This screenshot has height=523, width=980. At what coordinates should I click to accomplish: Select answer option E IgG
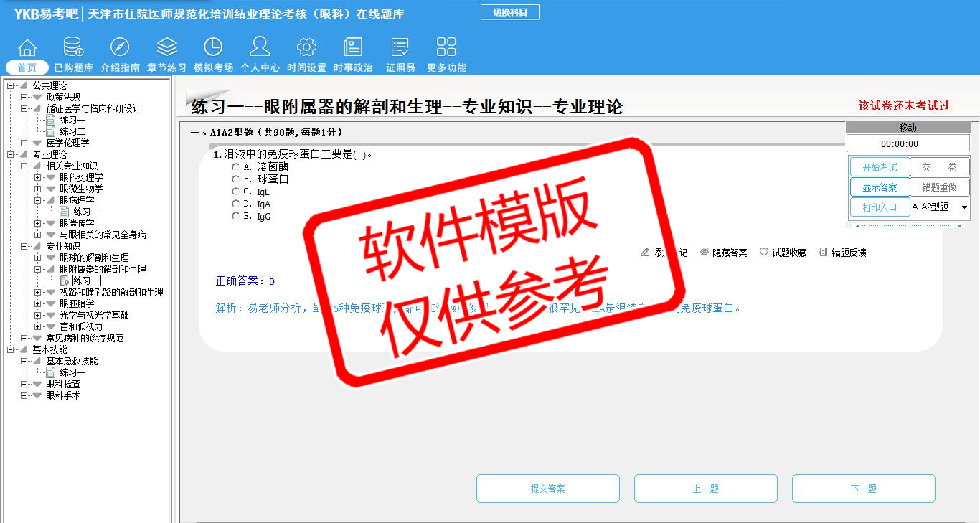236,216
